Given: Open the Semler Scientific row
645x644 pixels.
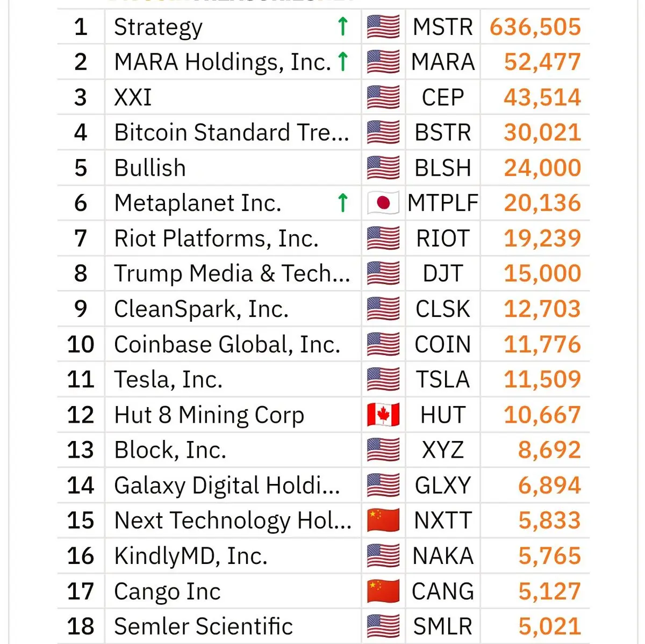Looking at the screenshot, I should click(x=324, y=626).
